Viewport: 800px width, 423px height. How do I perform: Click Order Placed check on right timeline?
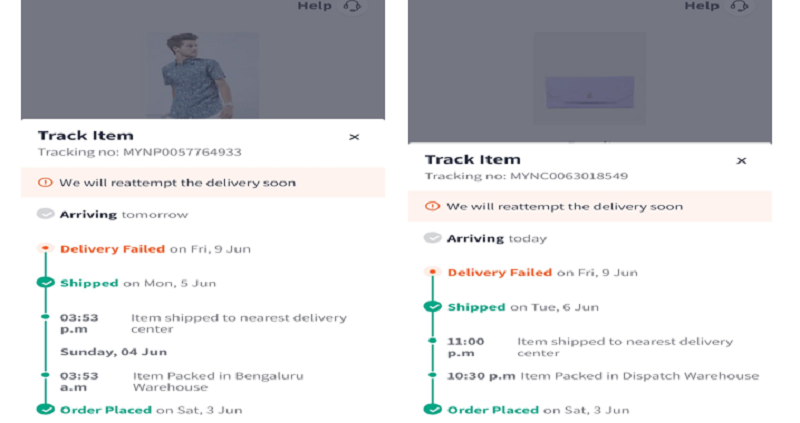[433, 409]
